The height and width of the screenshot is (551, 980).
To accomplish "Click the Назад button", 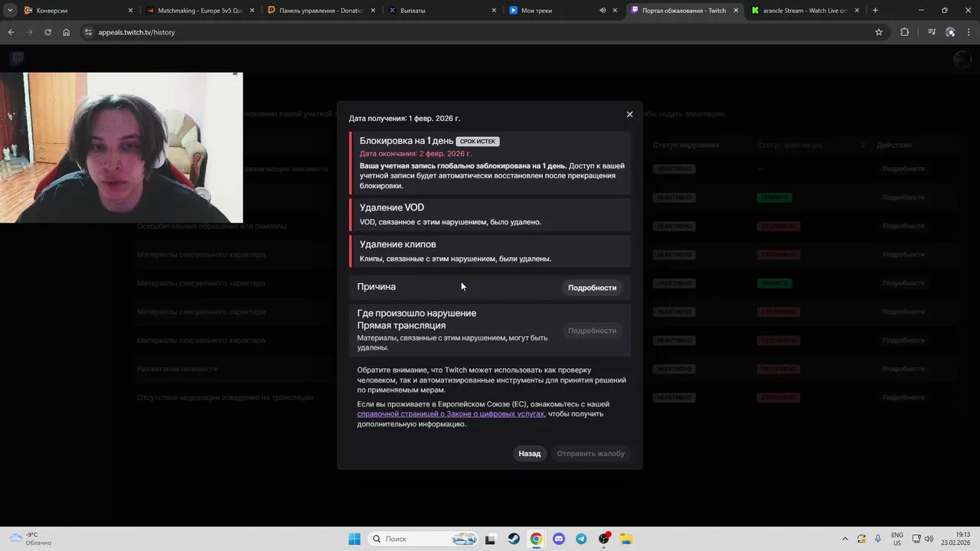I will pyautogui.click(x=529, y=454).
